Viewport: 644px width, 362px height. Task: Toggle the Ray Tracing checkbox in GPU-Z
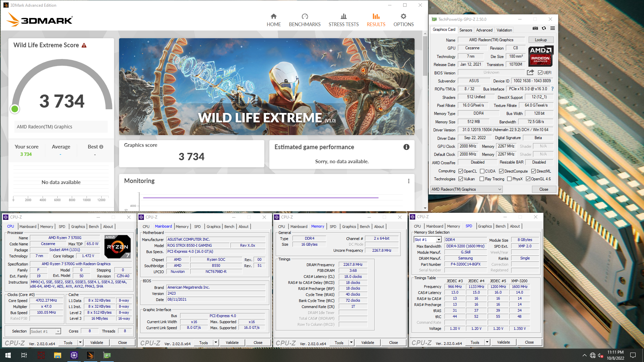(x=482, y=179)
